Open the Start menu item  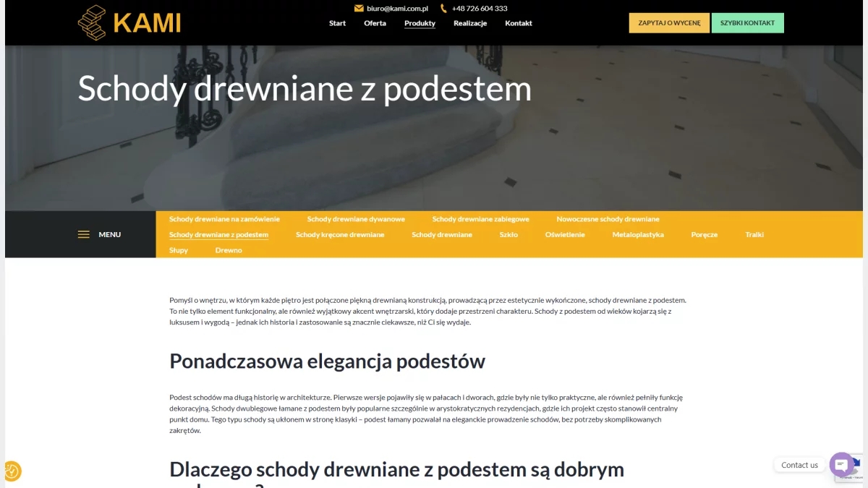click(x=337, y=23)
